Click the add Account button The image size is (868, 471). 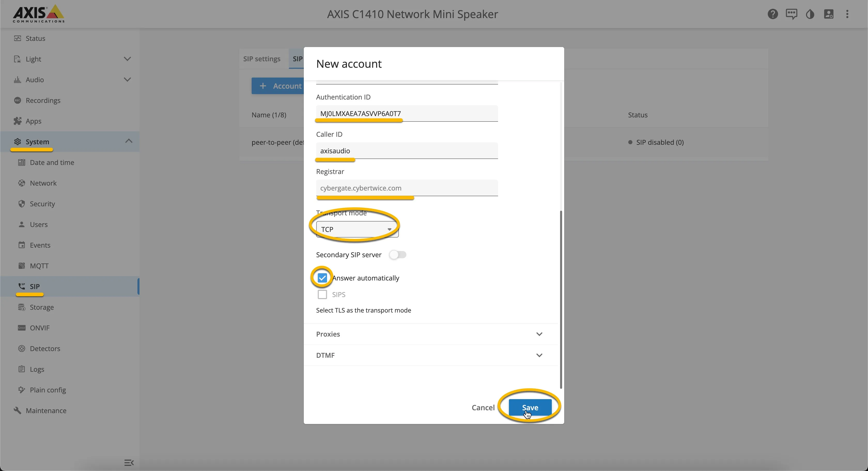278,86
